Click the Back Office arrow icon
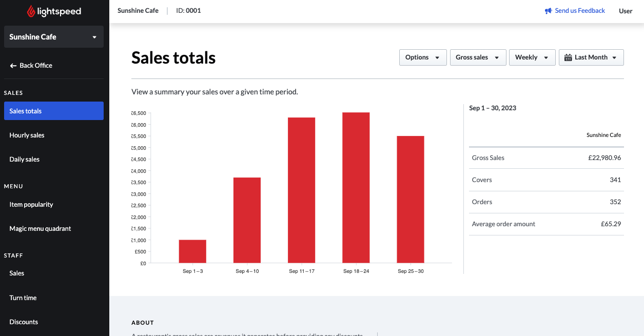This screenshot has width=644, height=336. coord(13,66)
